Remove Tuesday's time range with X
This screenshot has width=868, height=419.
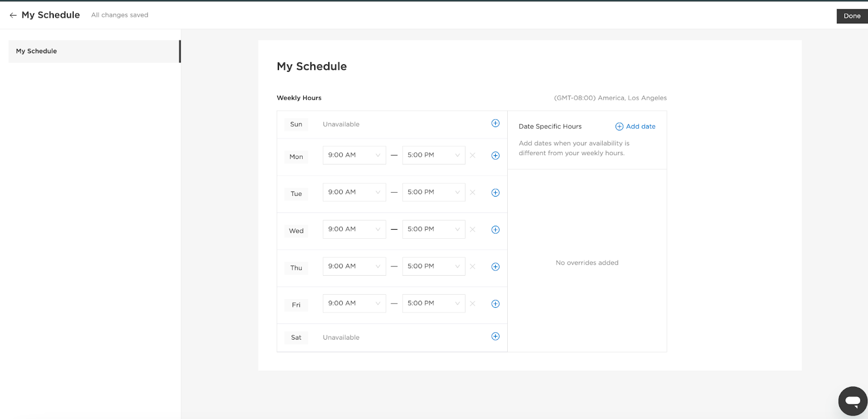tap(473, 192)
